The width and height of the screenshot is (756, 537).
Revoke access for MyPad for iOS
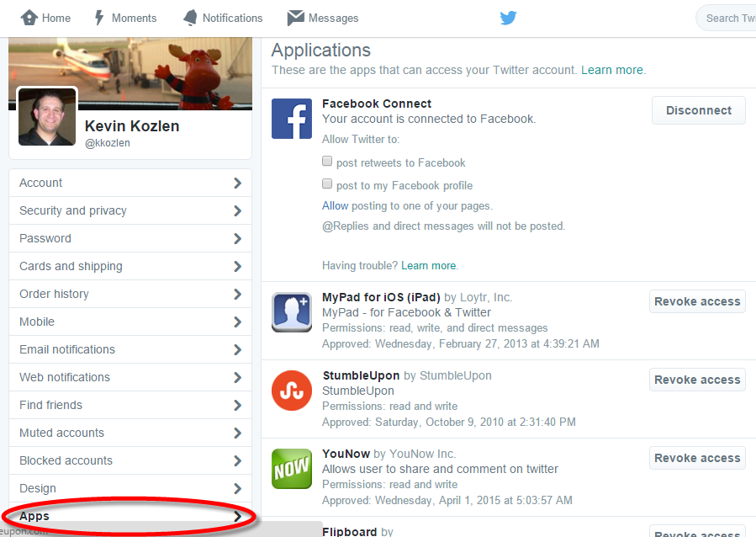[x=697, y=301]
